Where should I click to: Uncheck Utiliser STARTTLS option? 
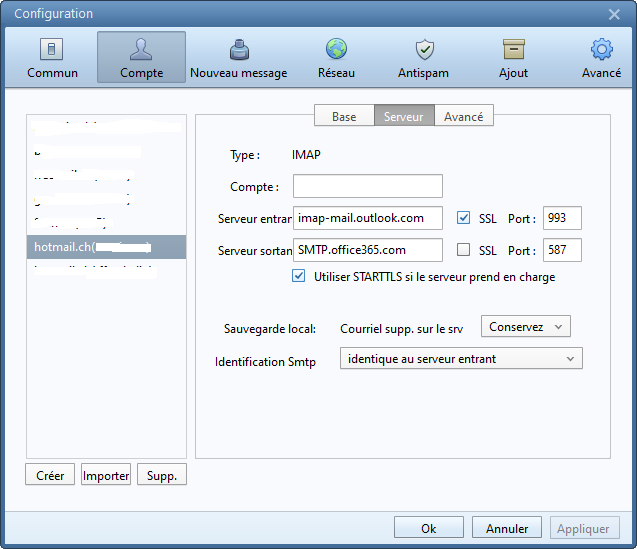tap(299, 277)
